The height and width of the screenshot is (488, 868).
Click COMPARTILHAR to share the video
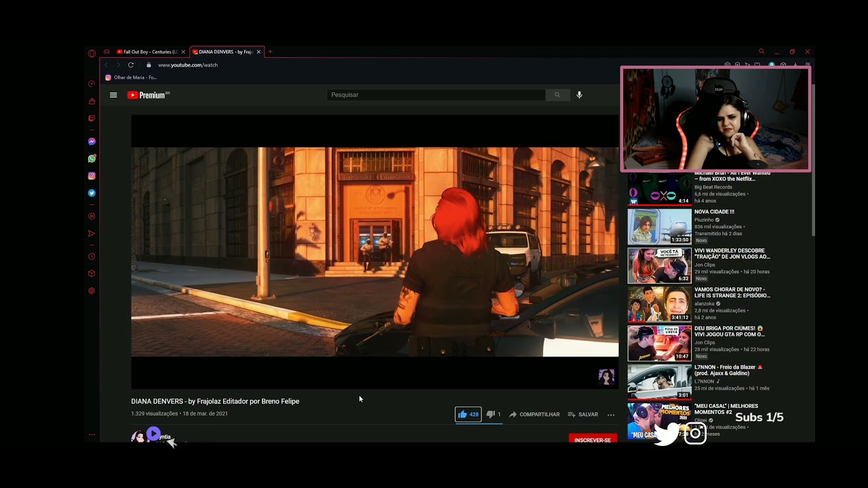click(534, 414)
